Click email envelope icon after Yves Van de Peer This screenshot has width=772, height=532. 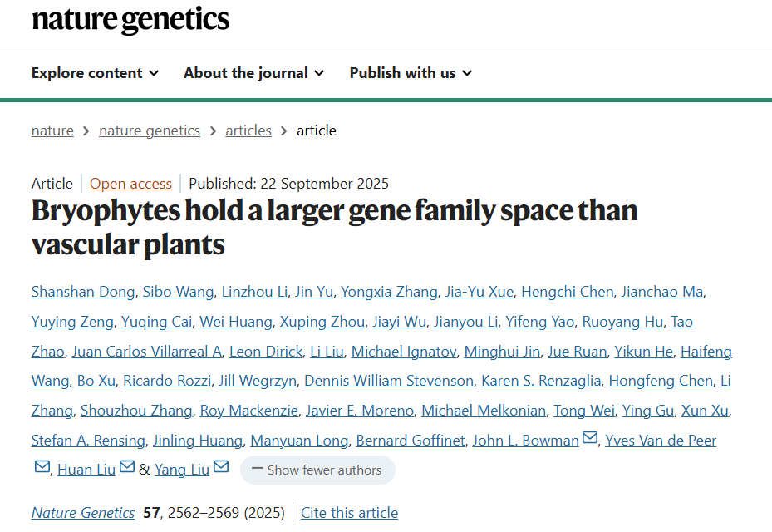(42, 467)
